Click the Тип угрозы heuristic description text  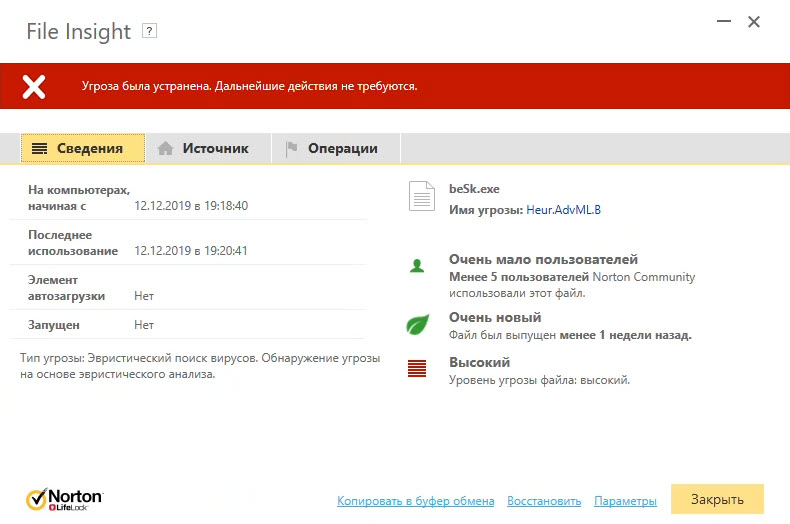(200, 366)
